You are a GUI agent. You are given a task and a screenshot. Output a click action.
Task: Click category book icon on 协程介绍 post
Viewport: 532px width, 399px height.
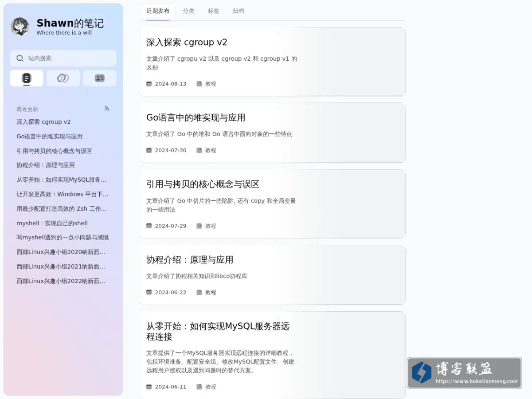199,292
